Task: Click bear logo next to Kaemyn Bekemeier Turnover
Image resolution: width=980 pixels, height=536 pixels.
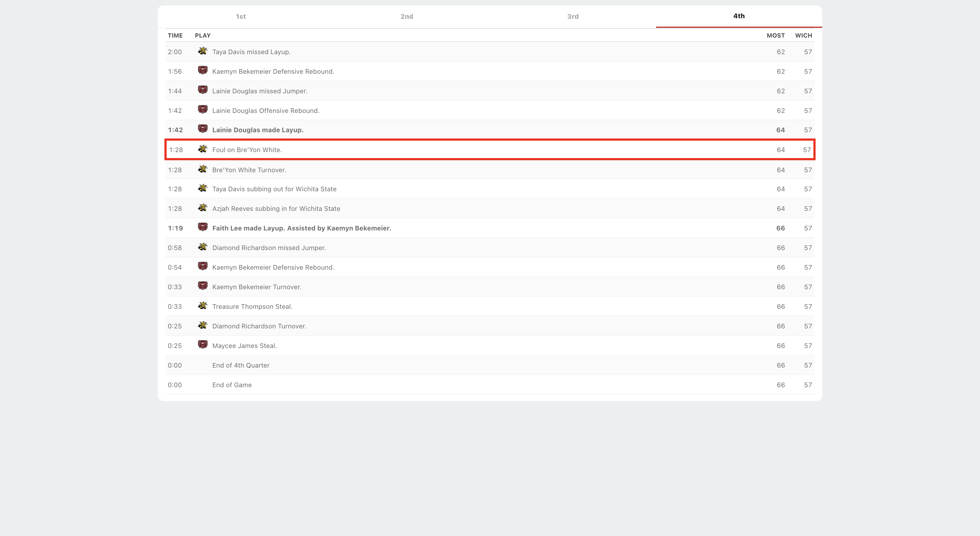Action: pos(202,286)
